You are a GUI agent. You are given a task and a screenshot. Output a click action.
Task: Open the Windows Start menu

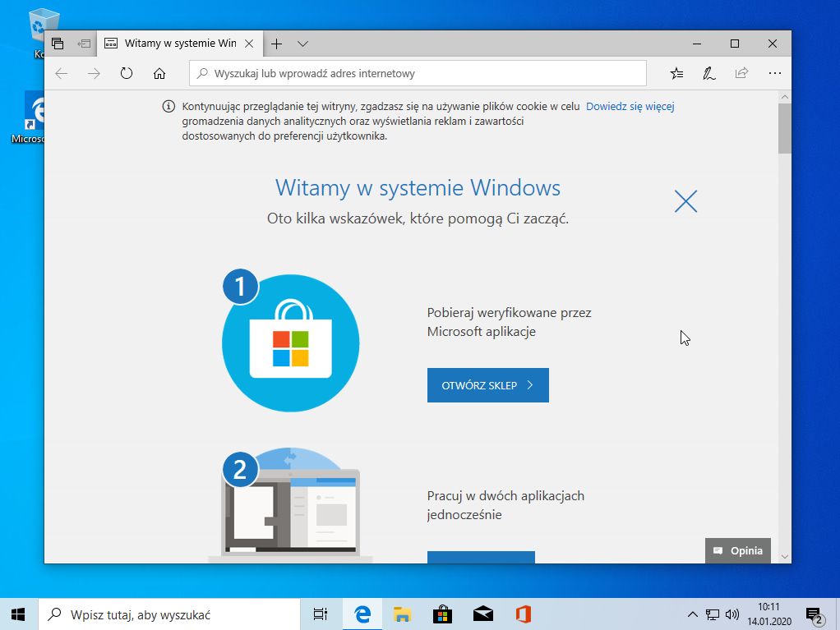[18, 614]
